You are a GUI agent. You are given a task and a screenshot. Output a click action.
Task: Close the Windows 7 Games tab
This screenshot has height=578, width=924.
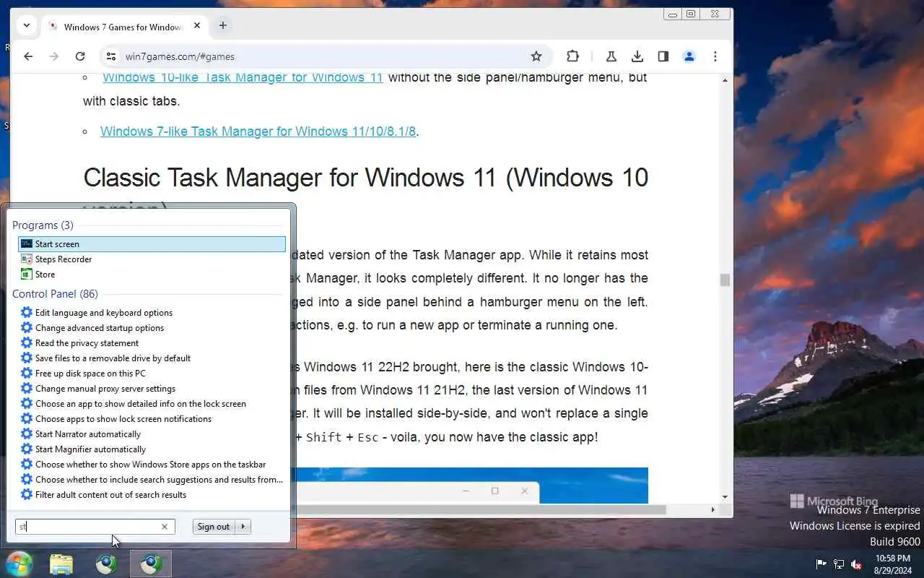(x=196, y=26)
